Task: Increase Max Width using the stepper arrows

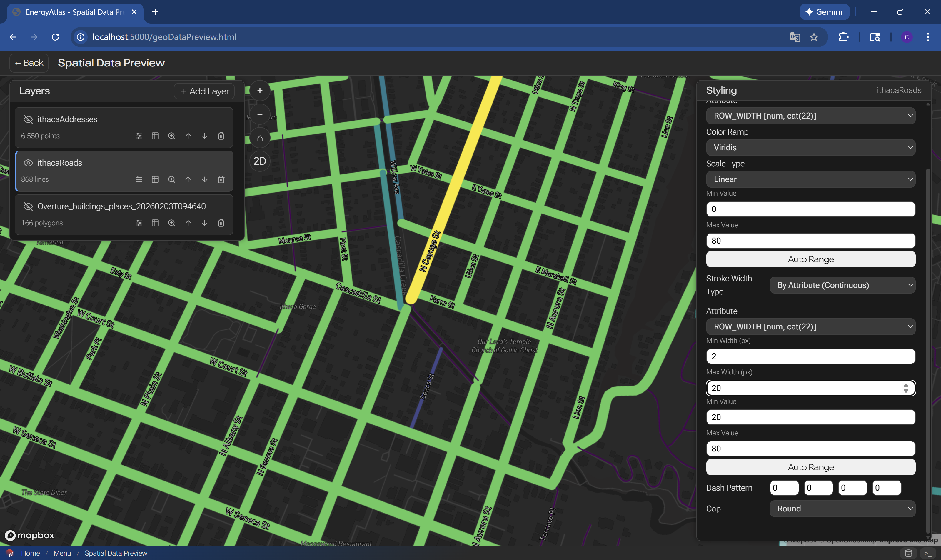Action: point(906,388)
